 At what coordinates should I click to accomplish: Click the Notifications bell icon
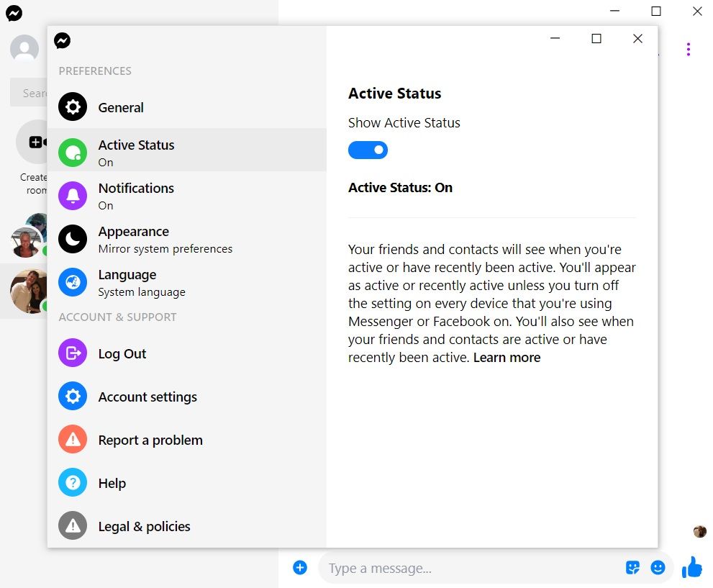pyautogui.click(x=73, y=195)
